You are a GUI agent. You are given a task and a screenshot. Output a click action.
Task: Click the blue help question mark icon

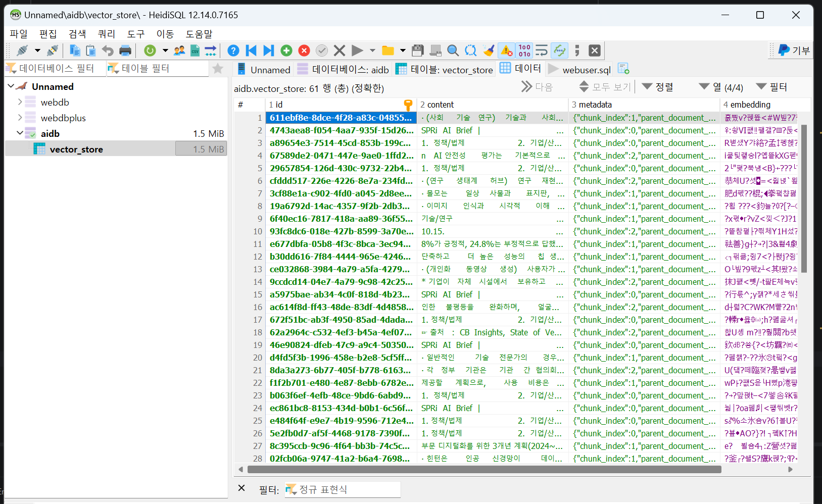[x=233, y=51]
